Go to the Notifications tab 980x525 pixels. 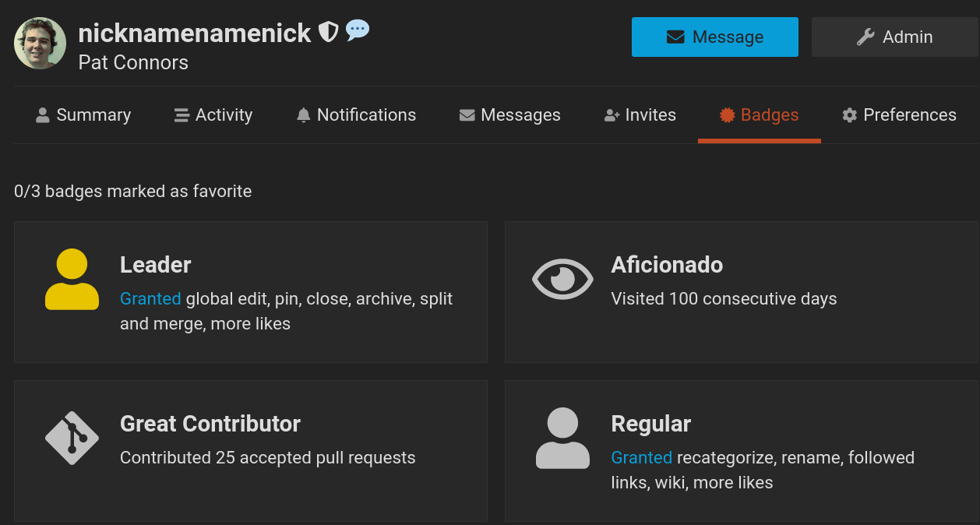tap(356, 115)
